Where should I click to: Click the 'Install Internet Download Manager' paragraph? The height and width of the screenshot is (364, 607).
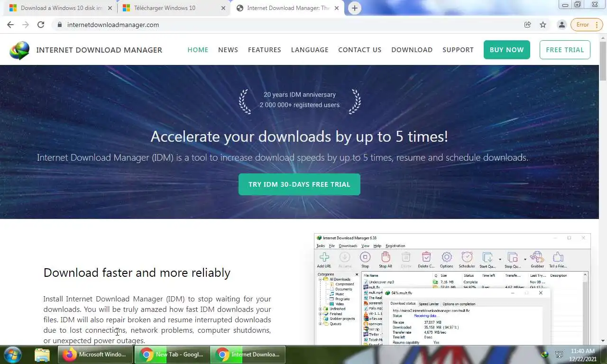coord(157,319)
